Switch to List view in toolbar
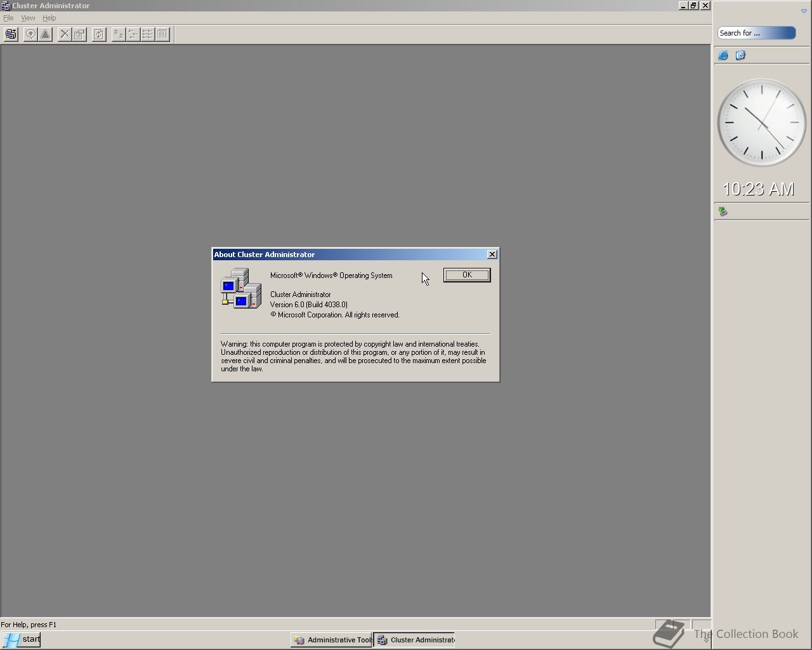812x650 pixels. (148, 34)
